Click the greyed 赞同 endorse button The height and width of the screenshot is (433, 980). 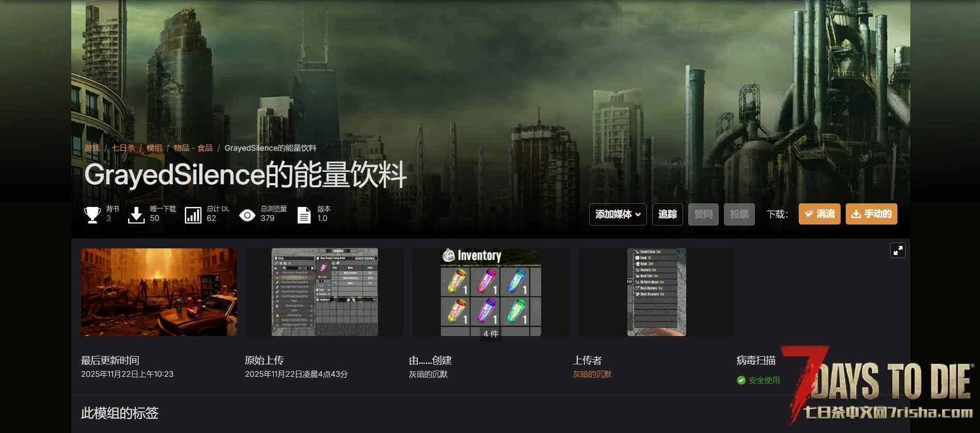703,214
